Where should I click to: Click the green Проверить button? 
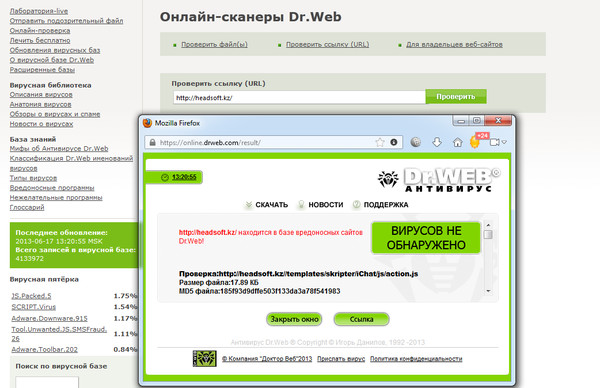point(456,96)
